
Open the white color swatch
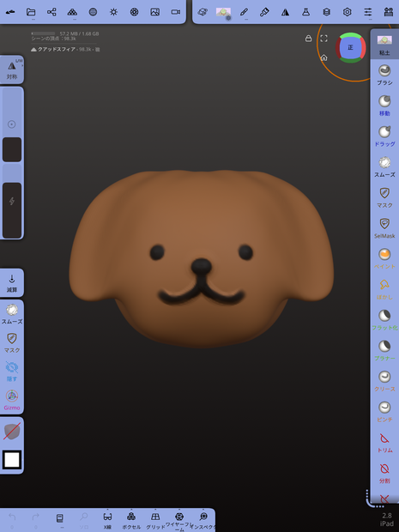coord(12,460)
